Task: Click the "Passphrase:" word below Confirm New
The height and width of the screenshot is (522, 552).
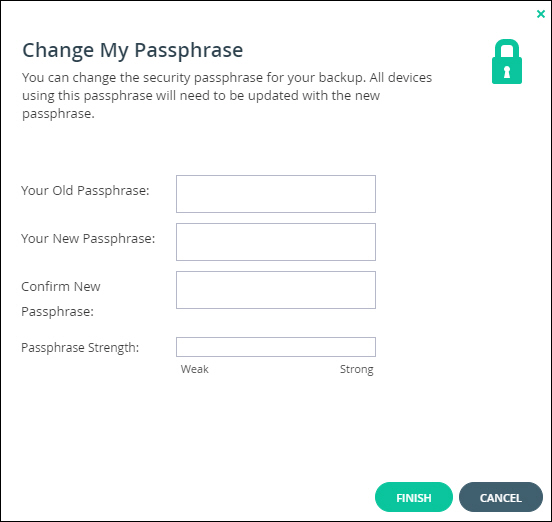Action: pos(57,312)
